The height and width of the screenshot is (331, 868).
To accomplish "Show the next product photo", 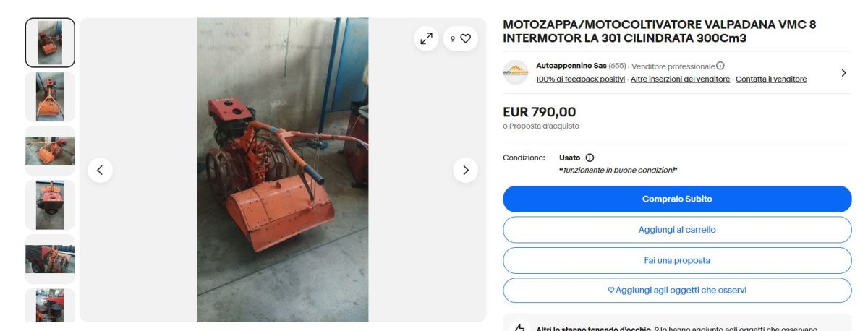I will coord(465,171).
